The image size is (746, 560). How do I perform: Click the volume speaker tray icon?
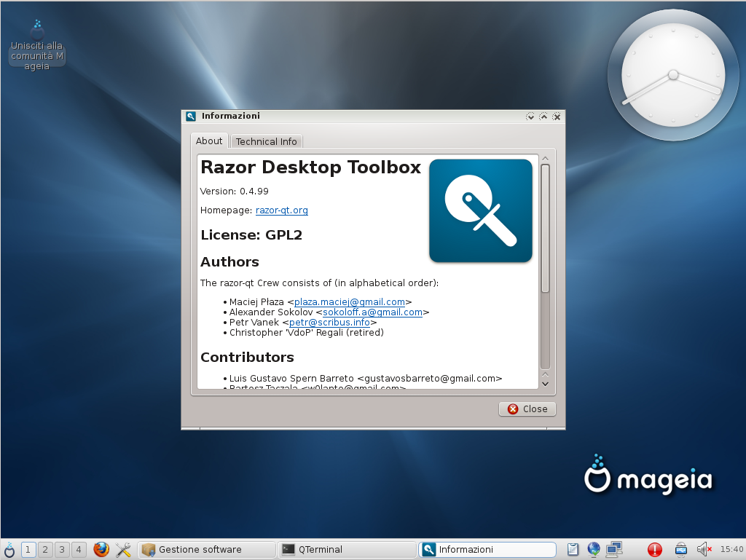(703, 550)
